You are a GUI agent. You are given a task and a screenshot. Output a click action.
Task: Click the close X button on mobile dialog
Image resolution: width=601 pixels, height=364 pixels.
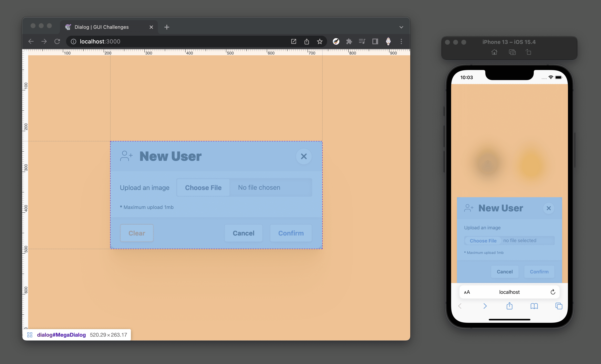tap(549, 208)
